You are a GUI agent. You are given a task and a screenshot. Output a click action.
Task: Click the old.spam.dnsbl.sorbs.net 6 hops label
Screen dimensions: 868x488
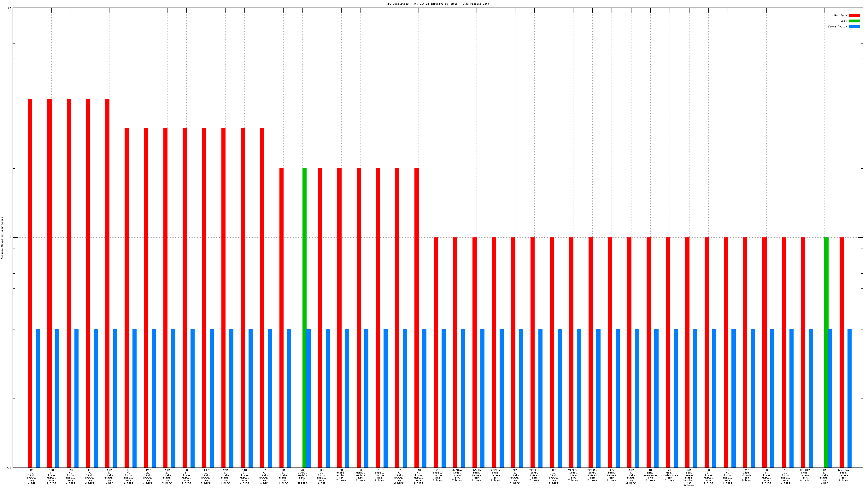coord(689,478)
